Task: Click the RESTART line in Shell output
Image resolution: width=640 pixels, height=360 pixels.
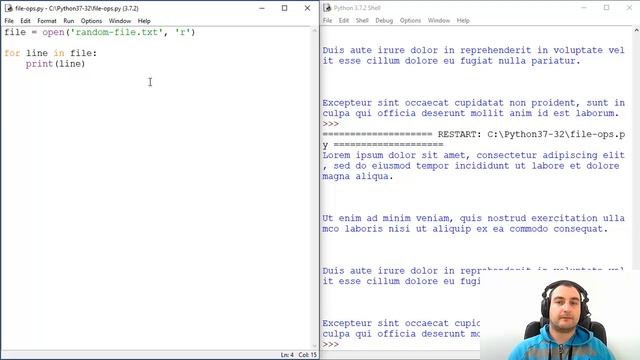Action: pos(473,139)
